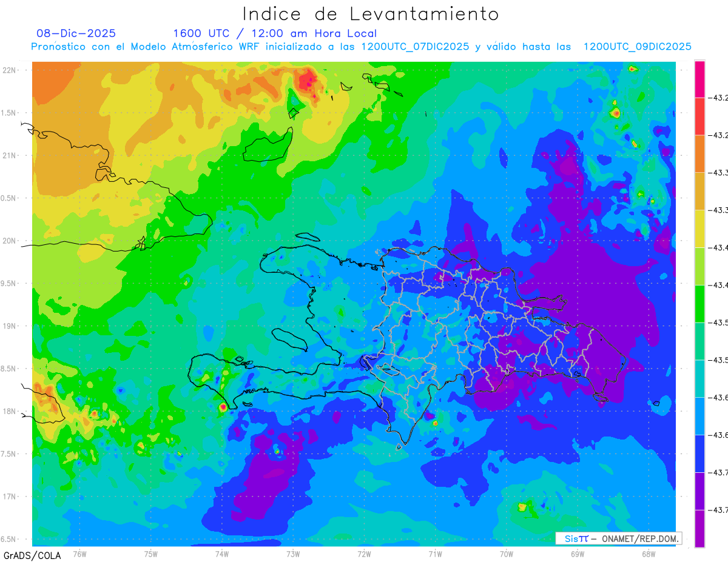The width and height of the screenshot is (728, 562).
Task: Click the time text "1600 UTC / 12:00 am Hora Local"
Action: (275, 34)
